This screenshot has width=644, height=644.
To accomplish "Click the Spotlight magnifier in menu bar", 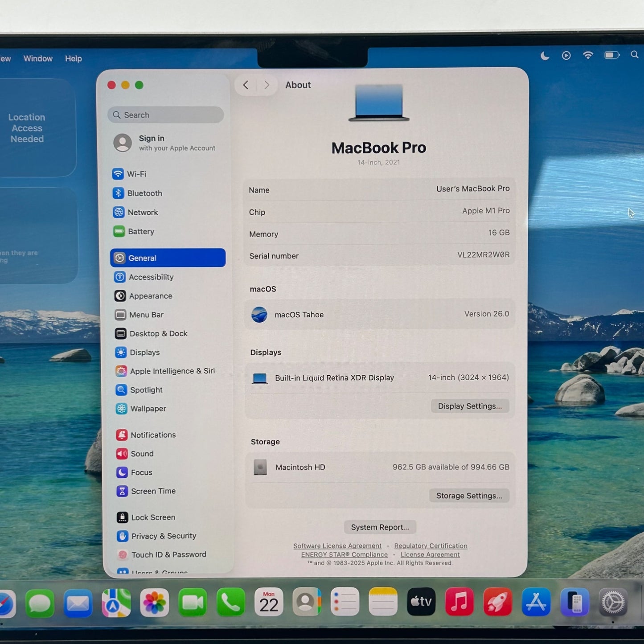I will pyautogui.click(x=634, y=55).
